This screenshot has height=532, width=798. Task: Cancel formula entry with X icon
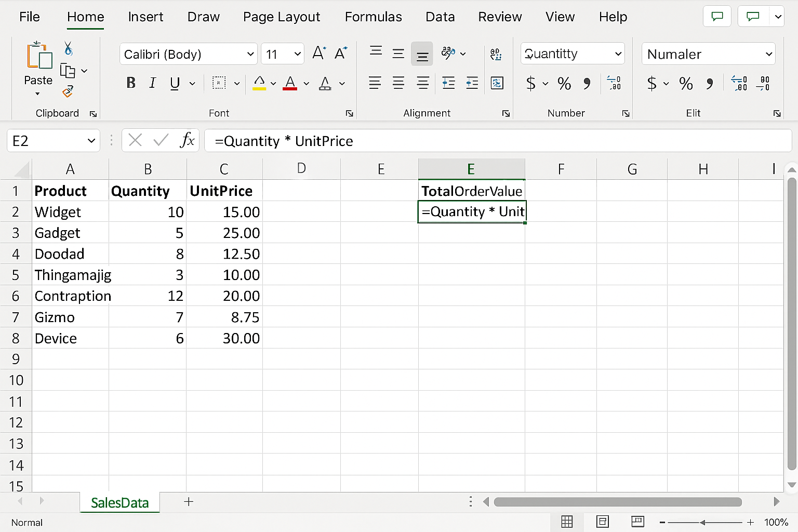[x=135, y=140]
